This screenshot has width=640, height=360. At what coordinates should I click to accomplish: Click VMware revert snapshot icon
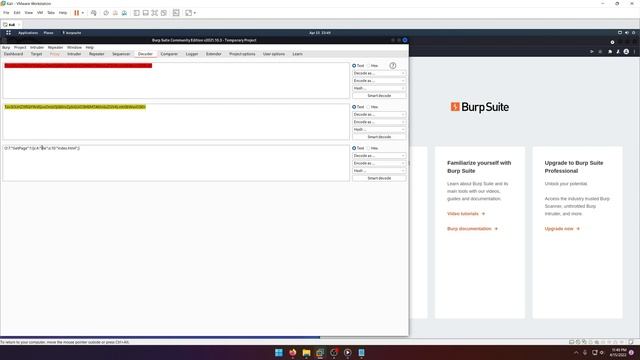click(115, 13)
